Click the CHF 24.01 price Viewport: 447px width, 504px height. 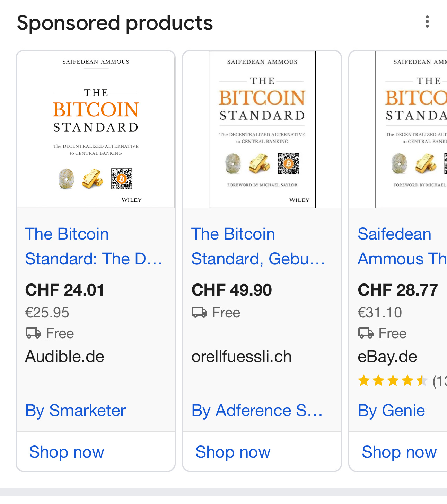coord(65,290)
